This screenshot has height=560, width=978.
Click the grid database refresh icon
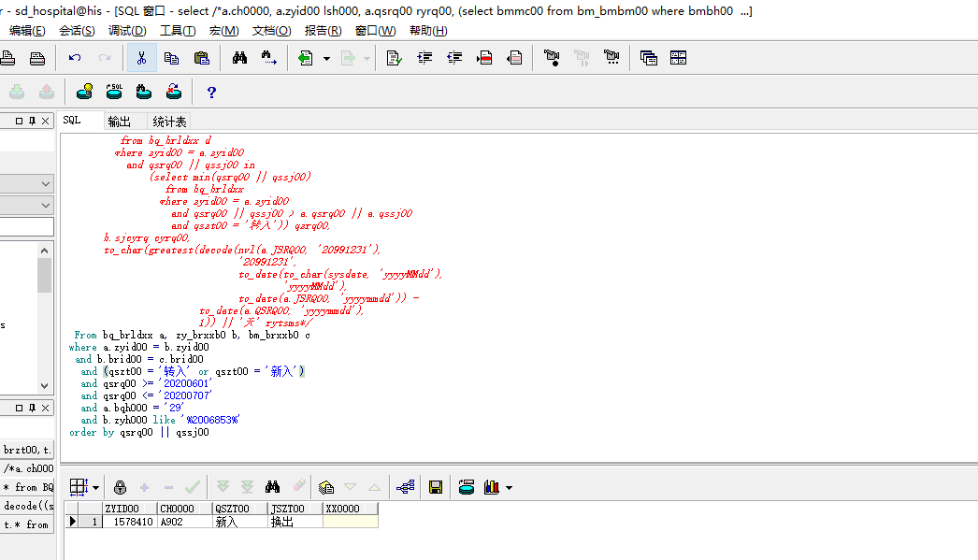(x=466, y=487)
